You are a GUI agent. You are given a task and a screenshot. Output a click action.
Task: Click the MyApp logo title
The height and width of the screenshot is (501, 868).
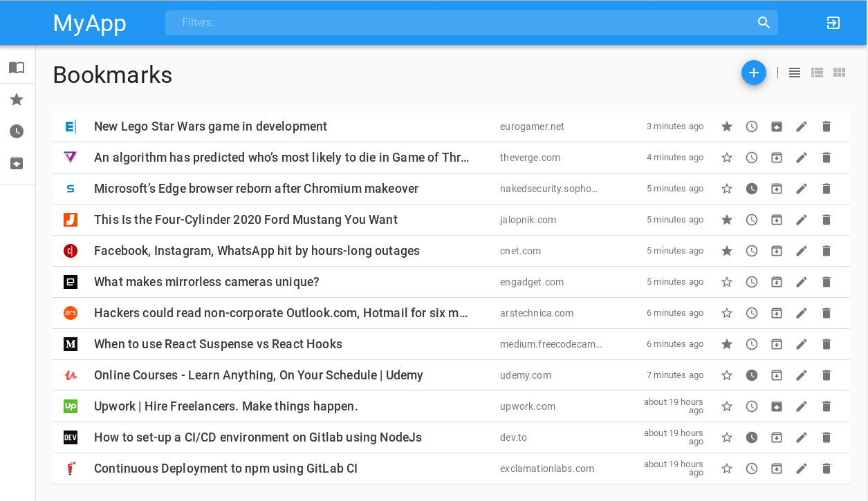90,23
